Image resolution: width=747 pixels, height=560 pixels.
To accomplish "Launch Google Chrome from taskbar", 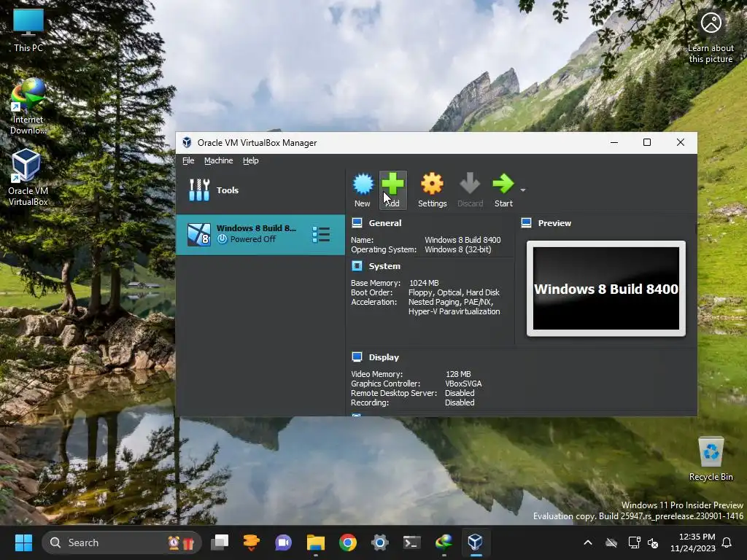I will [348, 542].
